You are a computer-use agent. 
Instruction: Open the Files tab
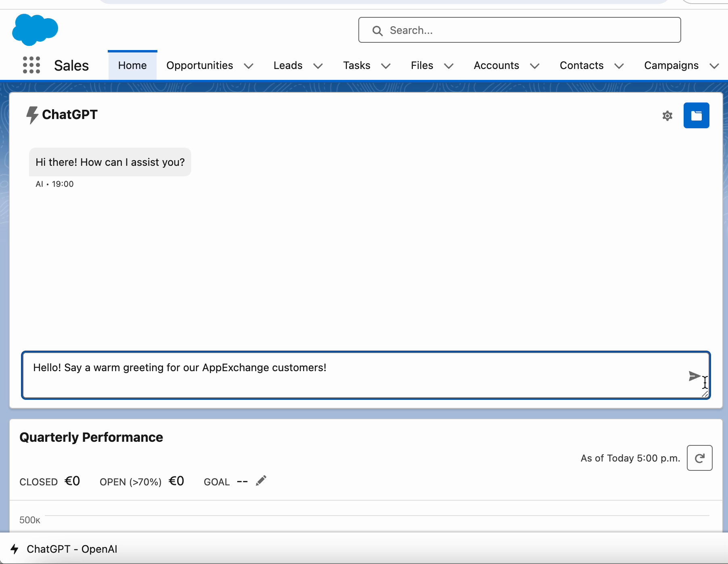(x=422, y=65)
